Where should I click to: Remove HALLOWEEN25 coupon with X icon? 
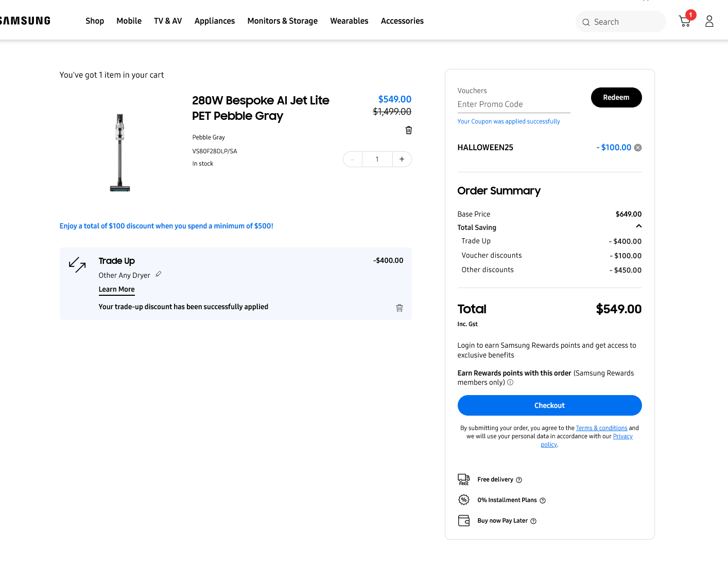[638, 148]
